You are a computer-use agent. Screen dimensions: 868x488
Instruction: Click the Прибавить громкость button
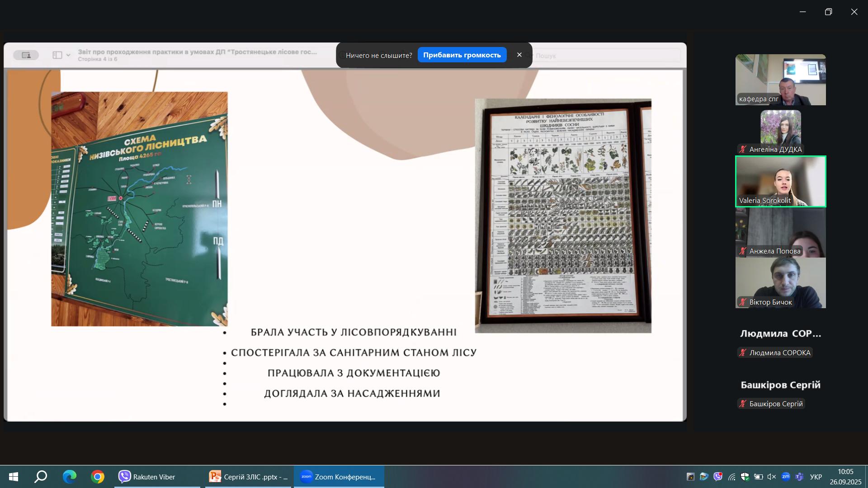point(462,55)
